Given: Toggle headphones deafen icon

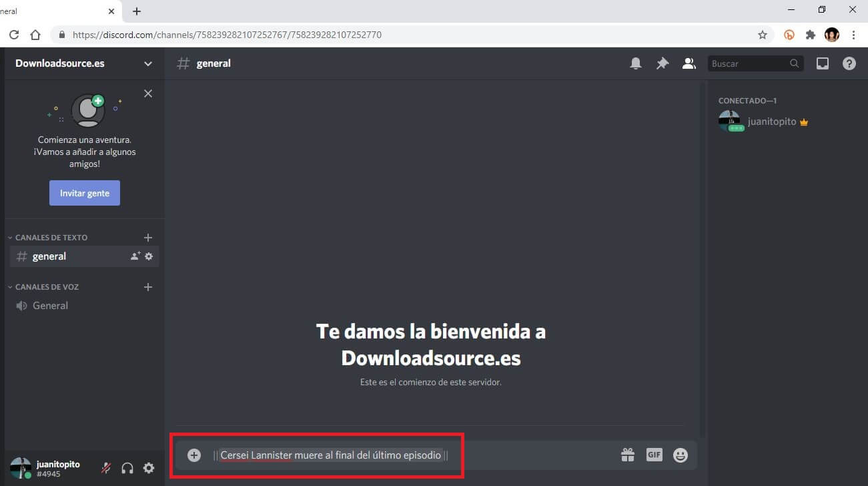Looking at the screenshot, I should (x=127, y=468).
